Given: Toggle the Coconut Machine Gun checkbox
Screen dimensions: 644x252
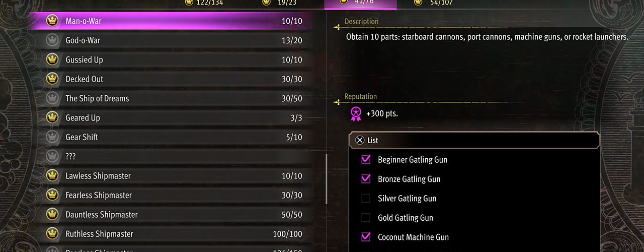Looking at the screenshot, I should pyautogui.click(x=366, y=237).
